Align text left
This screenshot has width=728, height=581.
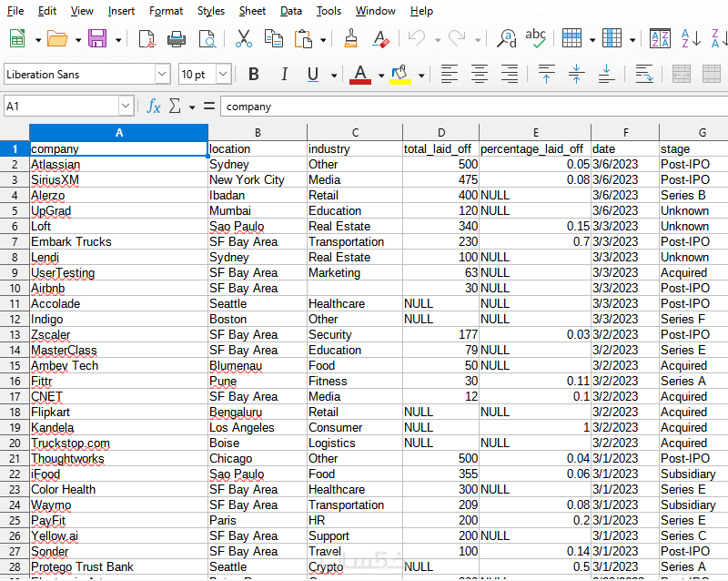pyautogui.click(x=449, y=75)
